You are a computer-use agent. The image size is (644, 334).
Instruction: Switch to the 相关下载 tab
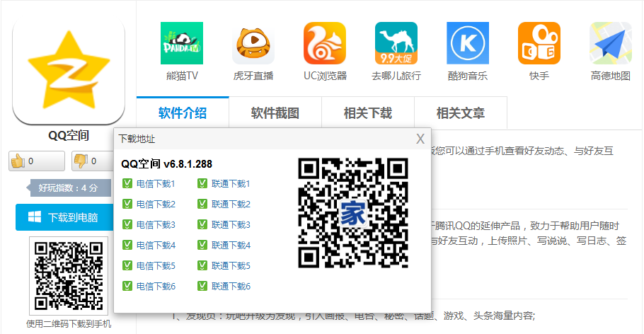pyautogui.click(x=368, y=113)
